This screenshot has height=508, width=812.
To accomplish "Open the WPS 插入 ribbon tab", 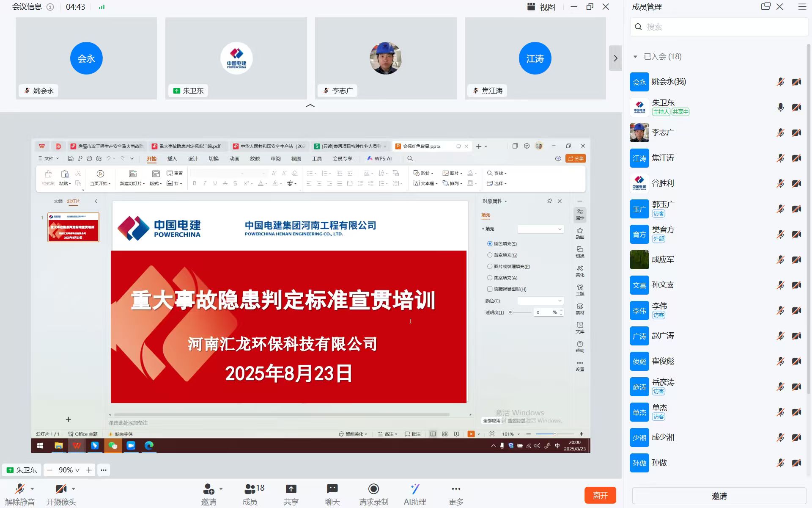I will [172, 159].
